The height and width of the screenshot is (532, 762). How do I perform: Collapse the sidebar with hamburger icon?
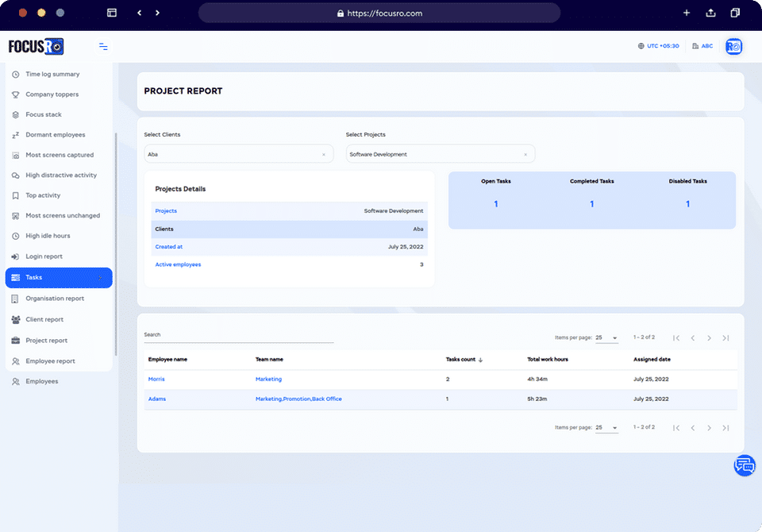[x=103, y=47]
